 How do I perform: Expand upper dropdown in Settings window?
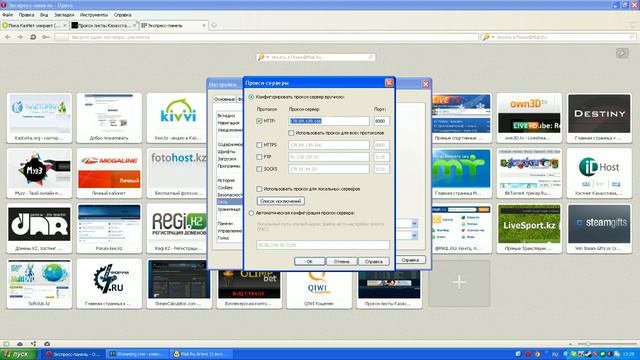pos(414,224)
